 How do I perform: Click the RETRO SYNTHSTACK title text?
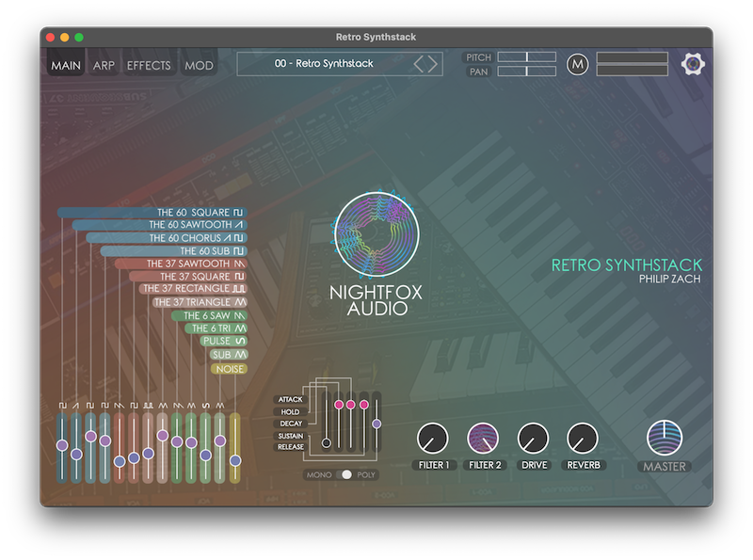626,265
